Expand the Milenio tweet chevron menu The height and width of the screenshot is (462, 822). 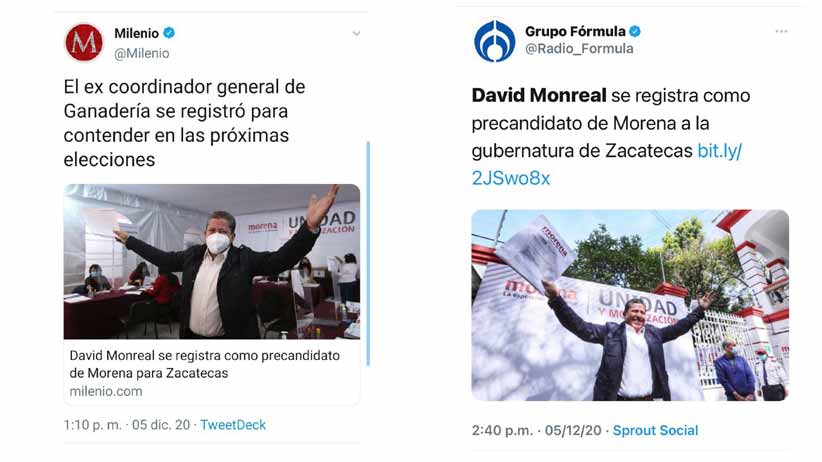coord(356,34)
